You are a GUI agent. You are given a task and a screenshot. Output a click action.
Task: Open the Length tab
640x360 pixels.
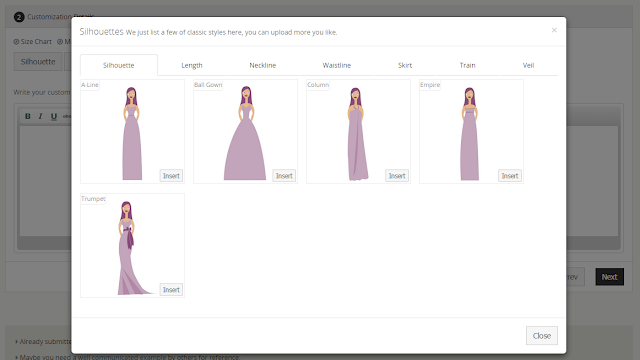pyautogui.click(x=192, y=65)
